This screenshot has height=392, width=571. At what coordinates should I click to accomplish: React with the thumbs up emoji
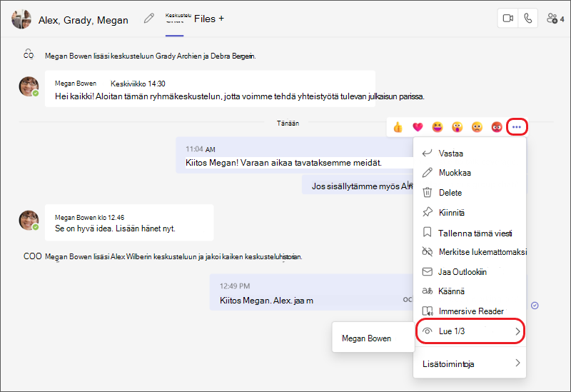398,127
